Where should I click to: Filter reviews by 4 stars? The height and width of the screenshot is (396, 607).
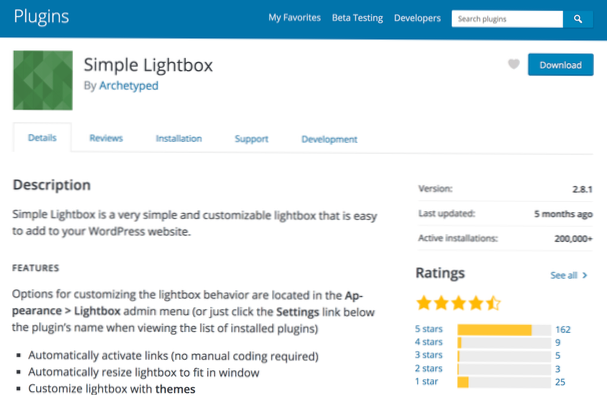[429, 342]
